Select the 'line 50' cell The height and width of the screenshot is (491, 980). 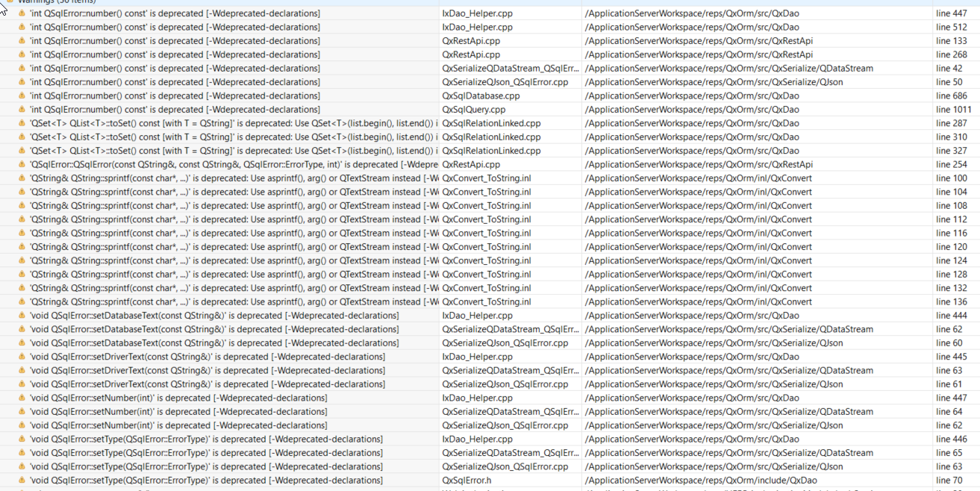pos(949,82)
